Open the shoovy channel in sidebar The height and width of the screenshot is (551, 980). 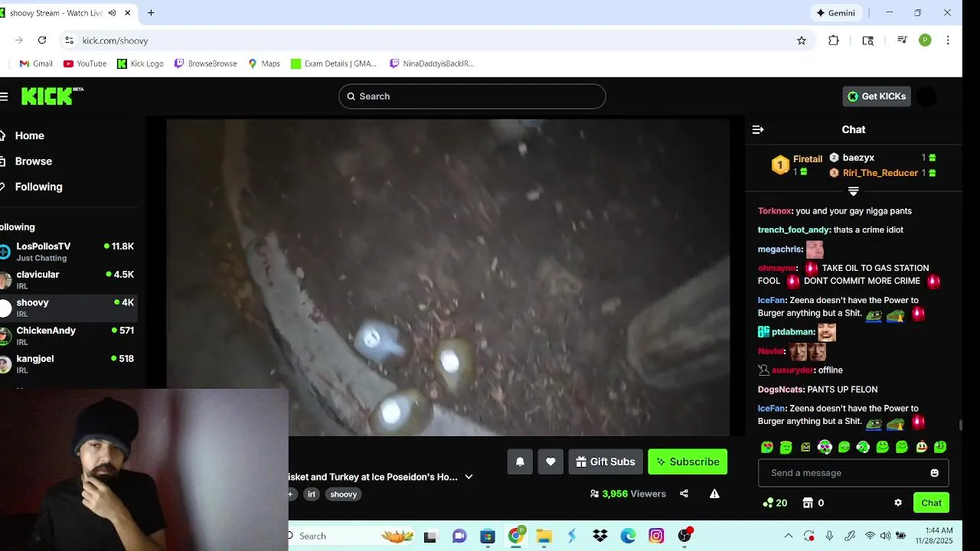(x=69, y=308)
